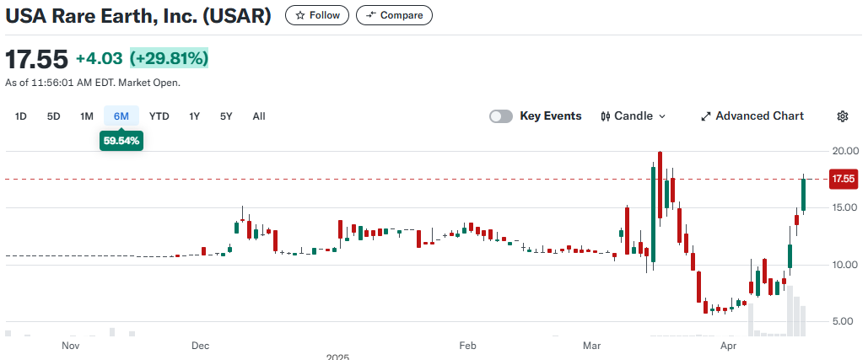
Task: Click the Nov x-axis label
Action: click(70, 347)
